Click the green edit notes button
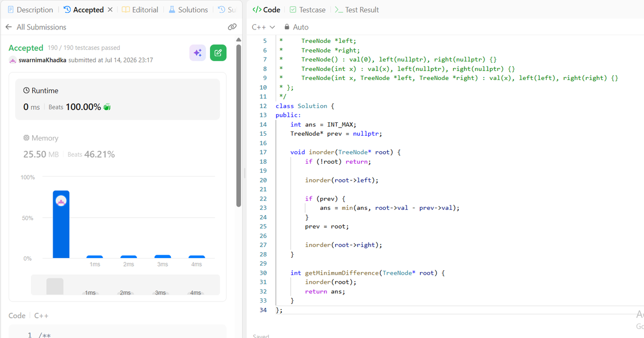The width and height of the screenshot is (644, 338). 218,53
